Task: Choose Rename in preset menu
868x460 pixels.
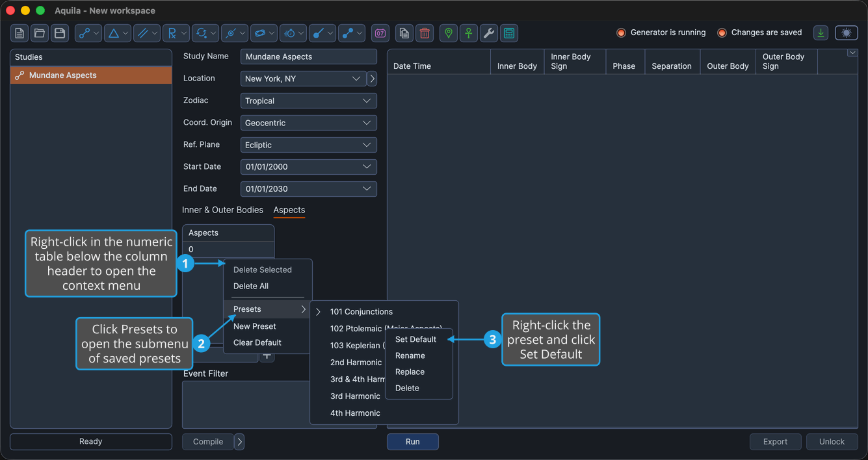Action: tap(419, 355)
